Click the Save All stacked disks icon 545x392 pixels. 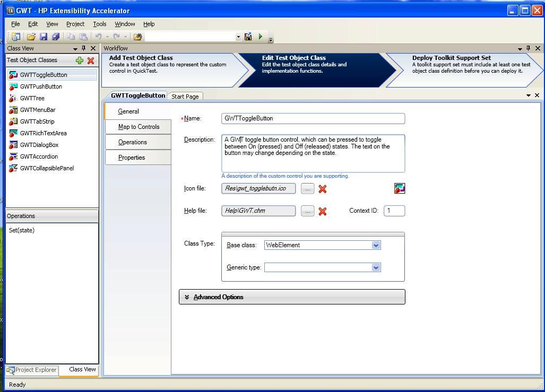[56, 37]
